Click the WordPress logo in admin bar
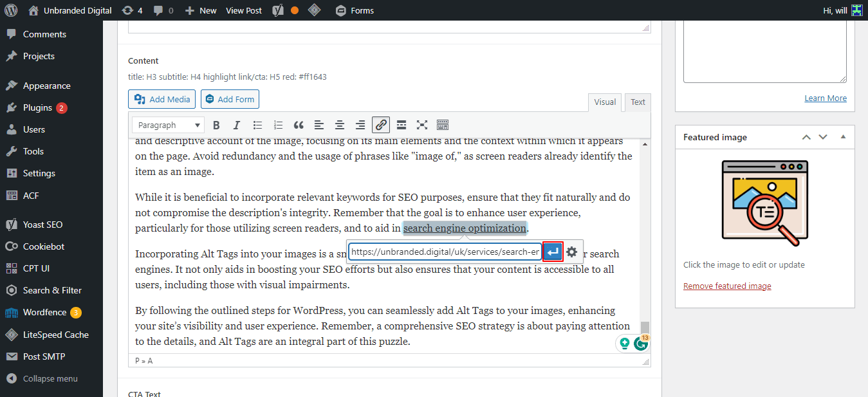The width and height of the screenshot is (868, 397). pyautogui.click(x=11, y=10)
